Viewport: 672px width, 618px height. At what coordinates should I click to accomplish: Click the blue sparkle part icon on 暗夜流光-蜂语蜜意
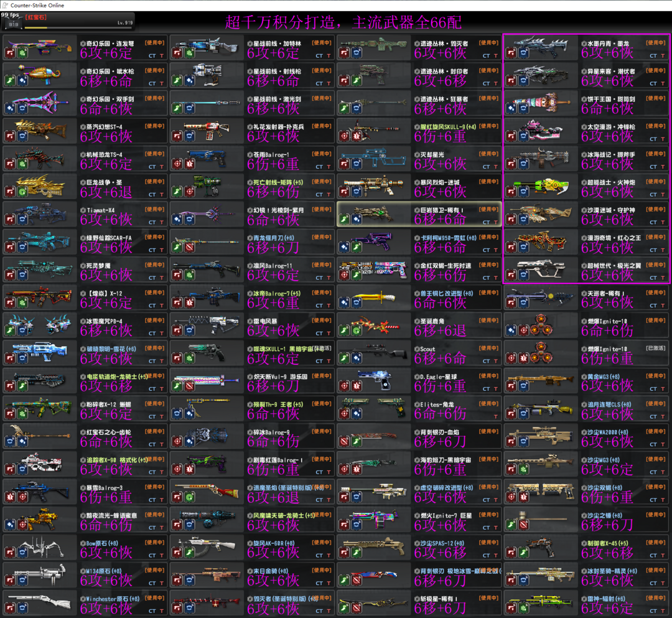point(10,525)
